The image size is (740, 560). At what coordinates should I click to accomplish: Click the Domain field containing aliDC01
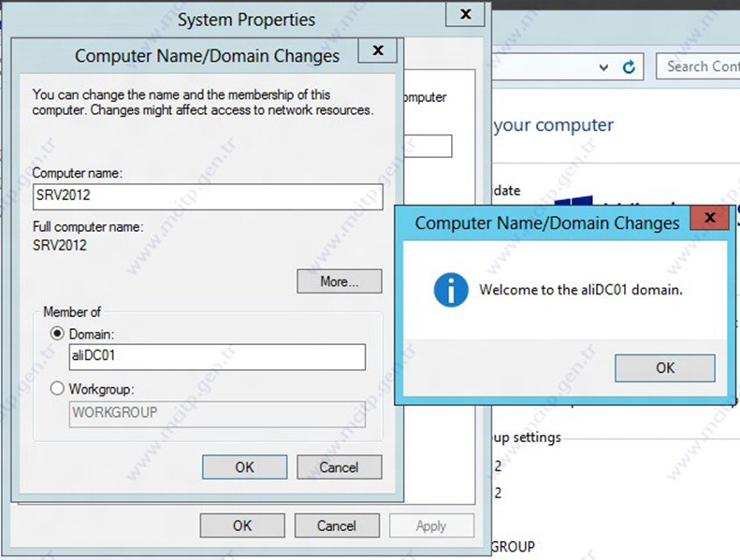pyautogui.click(x=217, y=357)
